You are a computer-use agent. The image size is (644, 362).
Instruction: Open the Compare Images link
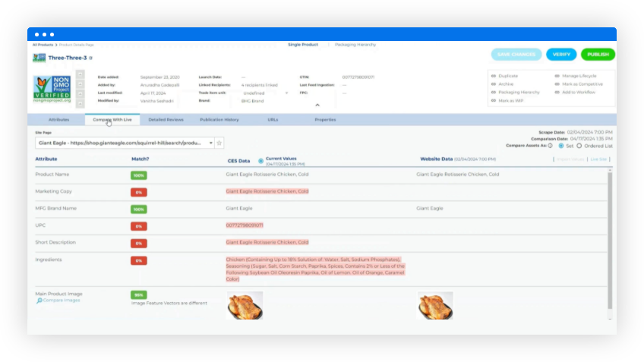pos(62,301)
